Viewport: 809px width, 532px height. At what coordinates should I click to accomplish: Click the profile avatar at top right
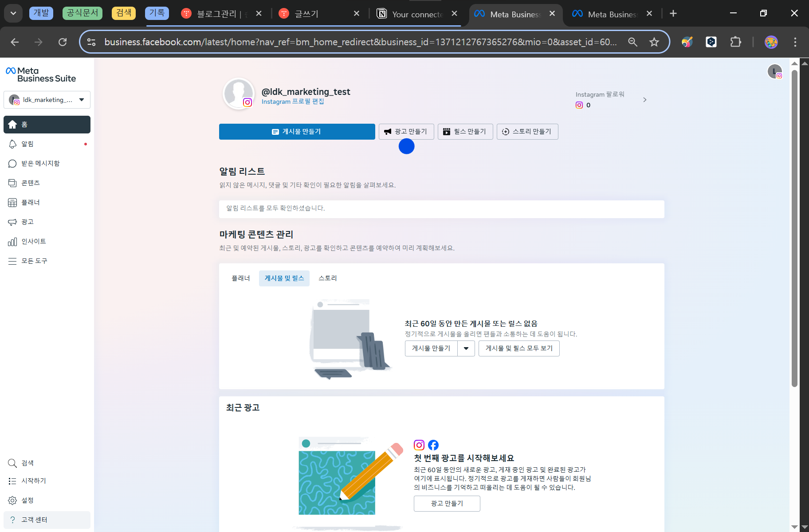click(x=774, y=71)
